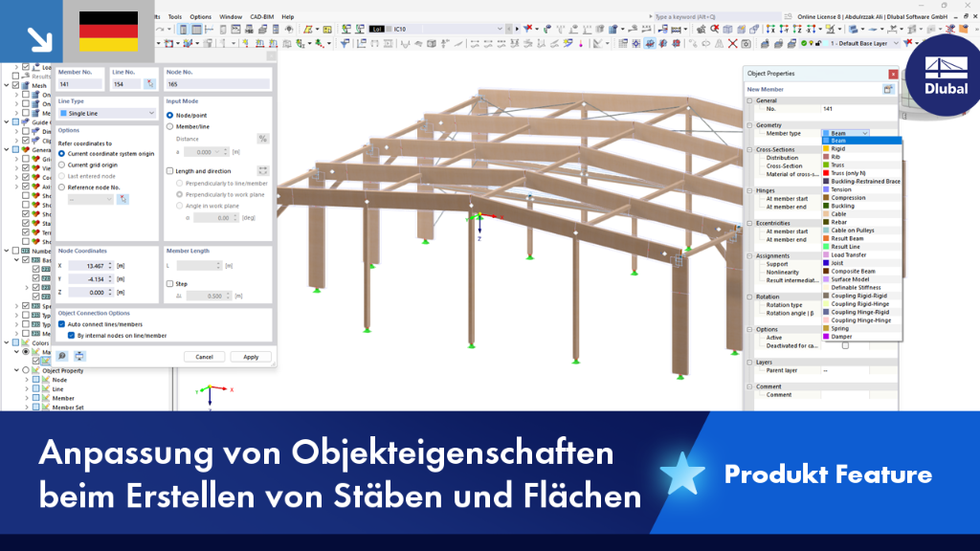Screen dimensions: 980x551
Task: Click the Apply button
Action: coord(251,357)
